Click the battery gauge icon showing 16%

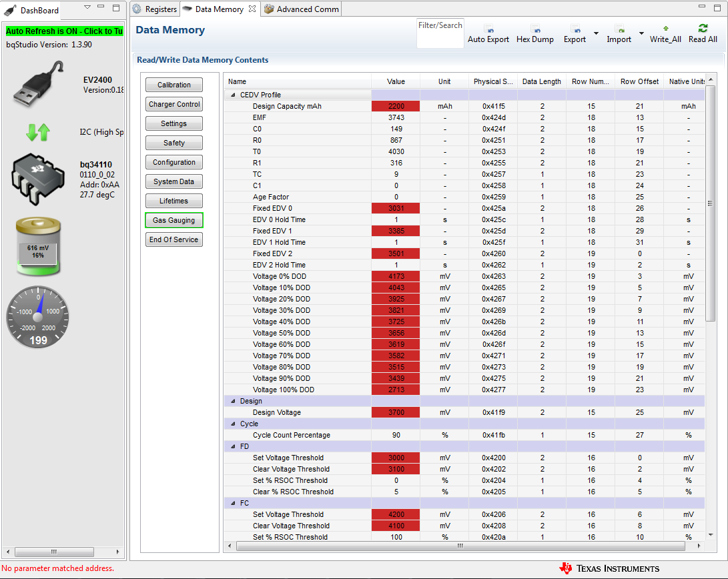38,247
